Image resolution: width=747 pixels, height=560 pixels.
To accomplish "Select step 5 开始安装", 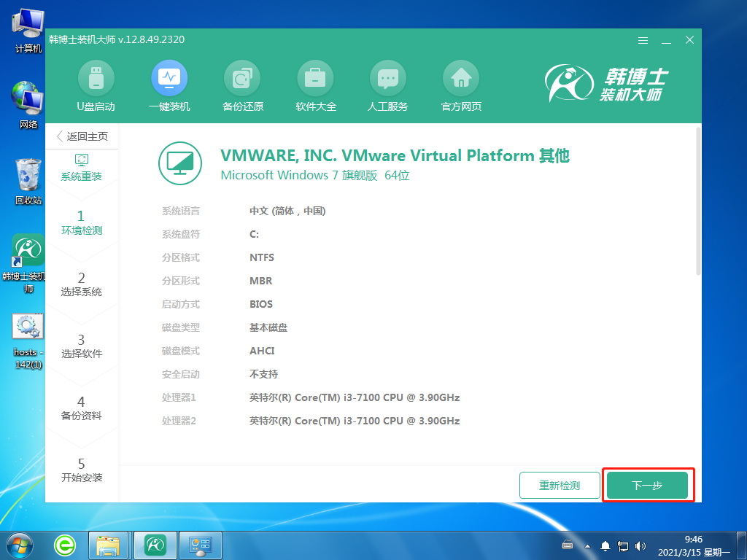I will pos(82,470).
